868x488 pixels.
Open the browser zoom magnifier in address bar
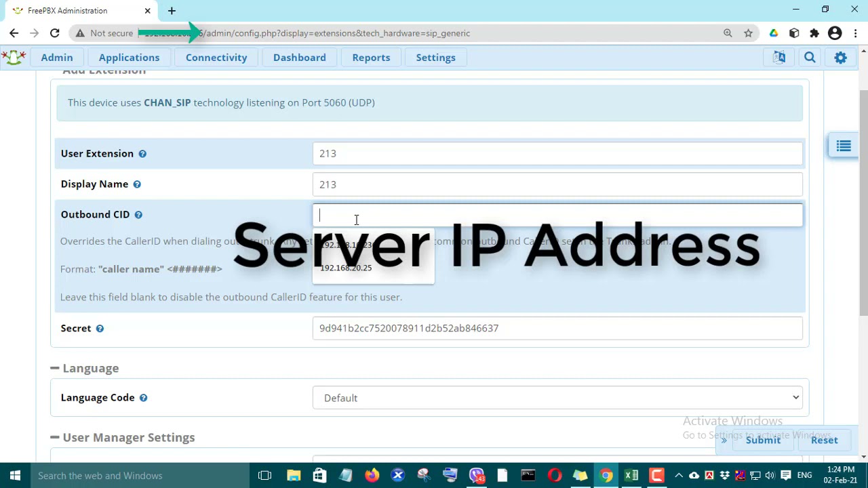tap(728, 33)
